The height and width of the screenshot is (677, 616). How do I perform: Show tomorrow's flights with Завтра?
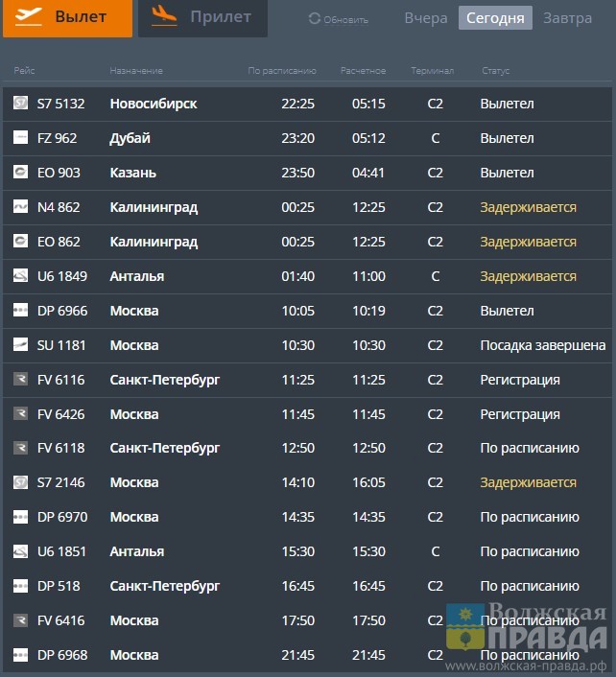click(x=567, y=18)
